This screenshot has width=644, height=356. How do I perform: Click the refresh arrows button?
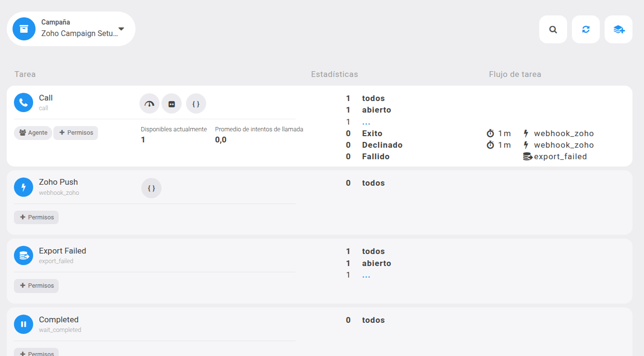tap(586, 29)
